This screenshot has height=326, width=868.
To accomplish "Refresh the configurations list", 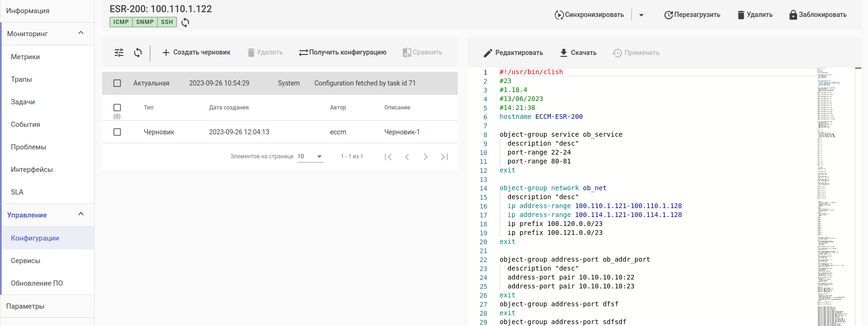I will 138,53.
